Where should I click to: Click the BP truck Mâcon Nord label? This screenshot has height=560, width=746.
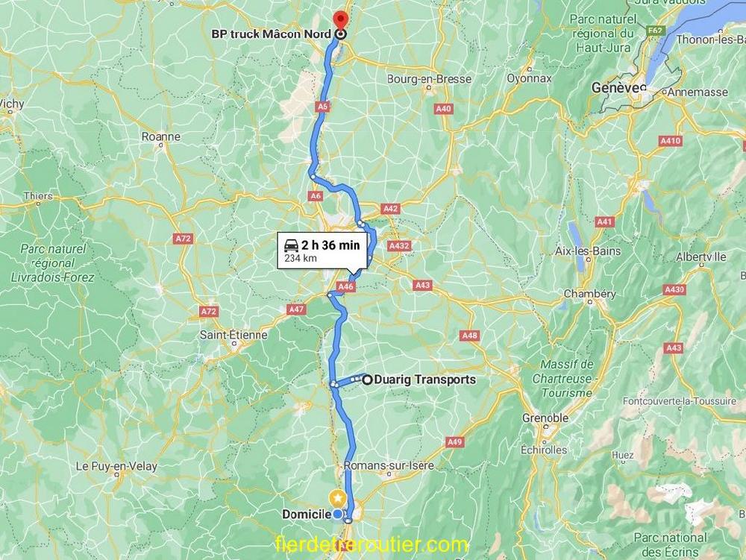(272, 34)
